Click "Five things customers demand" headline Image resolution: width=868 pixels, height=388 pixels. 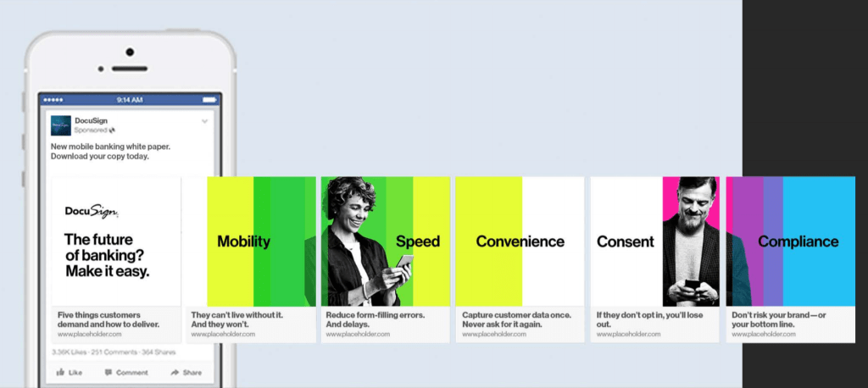point(113,319)
